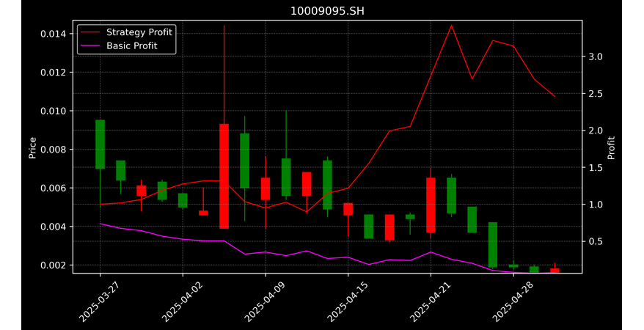644x330 pixels.
Task: Click the 0.002 price tick label
Action: tap(54, 265)
